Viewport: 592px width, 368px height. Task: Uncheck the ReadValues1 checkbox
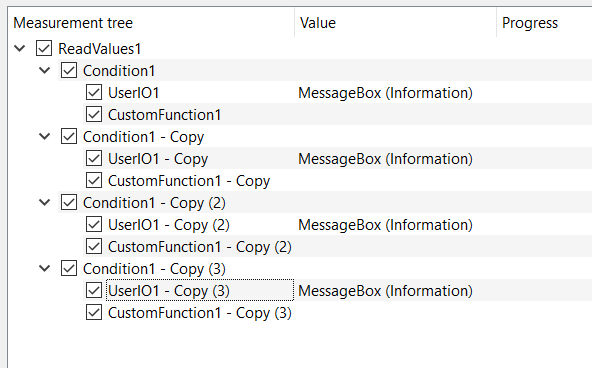(44, 48)
